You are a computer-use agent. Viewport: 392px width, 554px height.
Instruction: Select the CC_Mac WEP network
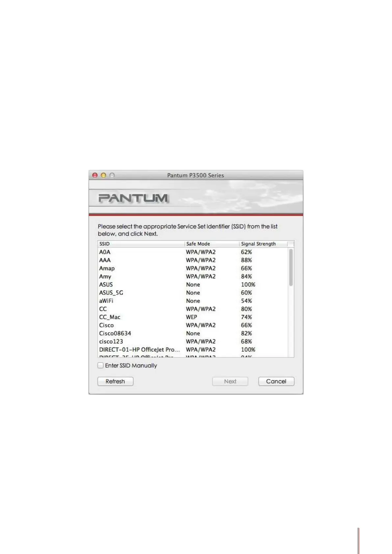pyautogui.click(x=193, y=317)
